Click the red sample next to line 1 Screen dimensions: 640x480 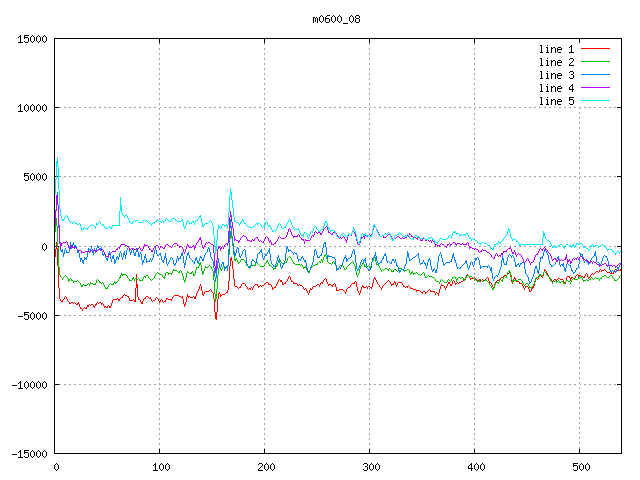coord(595,49)
